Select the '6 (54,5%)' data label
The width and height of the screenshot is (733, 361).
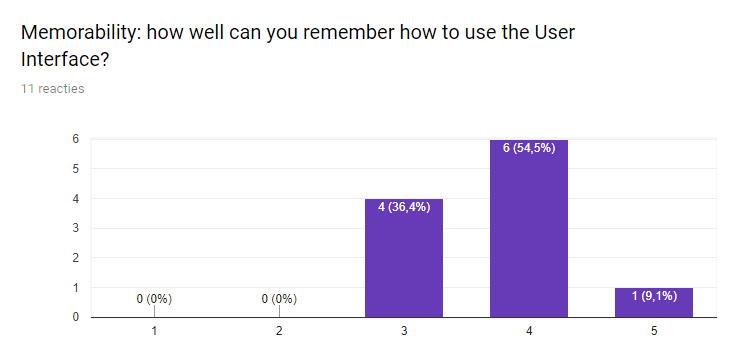coord(529,149)
